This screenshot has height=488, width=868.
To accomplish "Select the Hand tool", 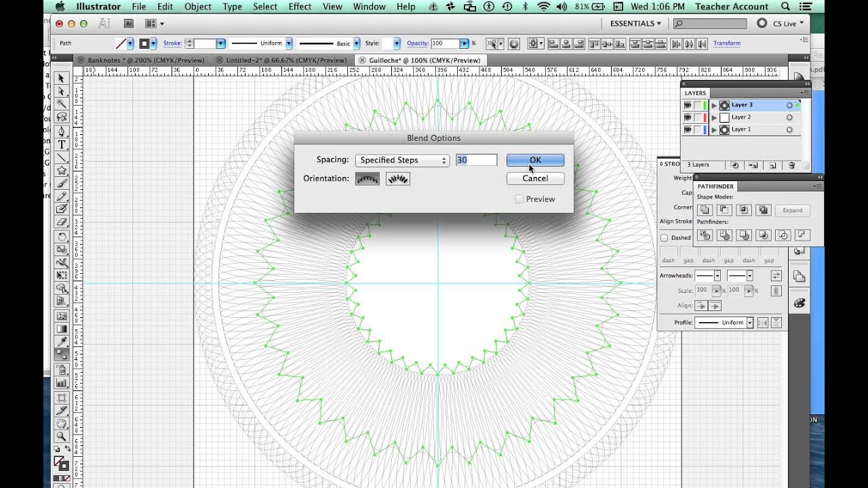I will 62,424.
